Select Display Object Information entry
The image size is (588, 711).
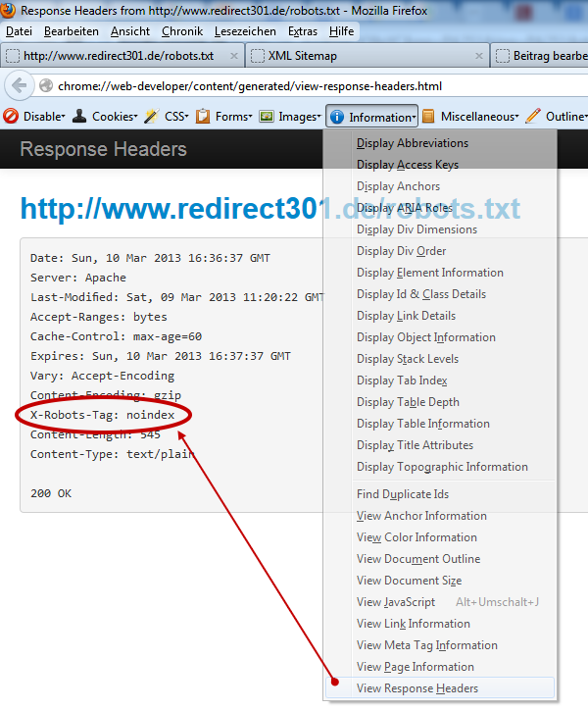click(440, 337)
